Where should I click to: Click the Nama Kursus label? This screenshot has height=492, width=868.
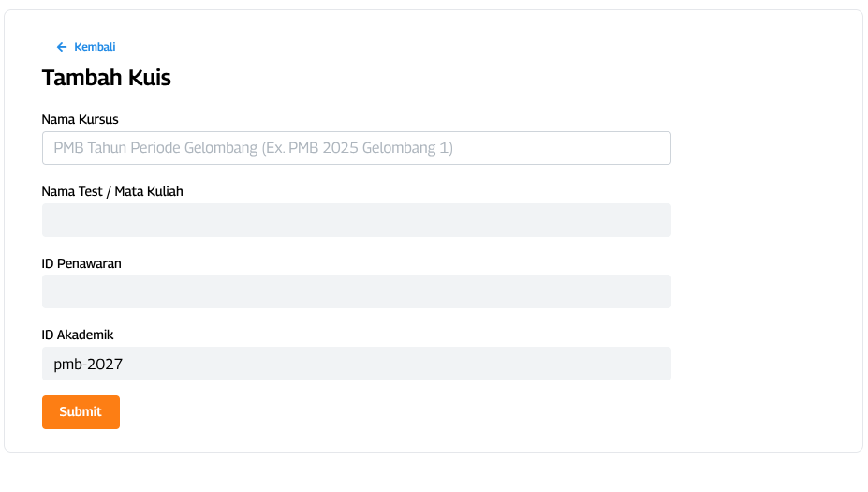tap(80, 119)
